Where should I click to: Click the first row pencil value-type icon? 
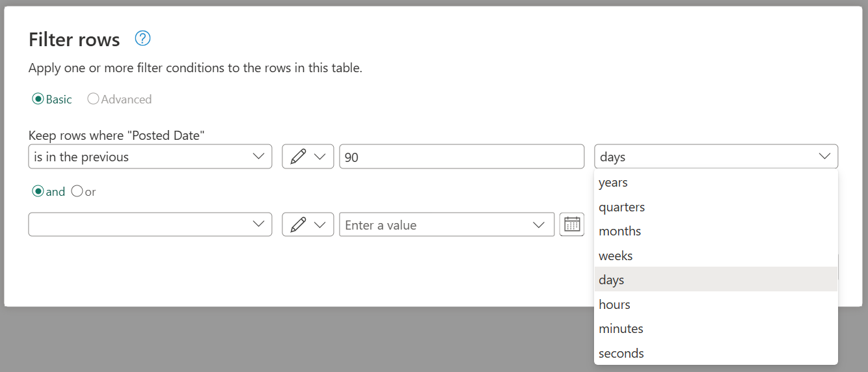(299, 157)
